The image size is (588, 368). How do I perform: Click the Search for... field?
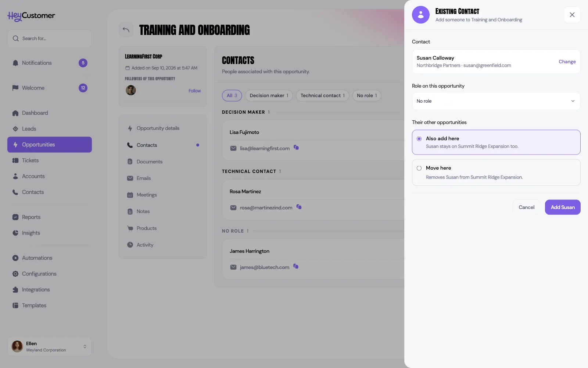tap(50, 38)
